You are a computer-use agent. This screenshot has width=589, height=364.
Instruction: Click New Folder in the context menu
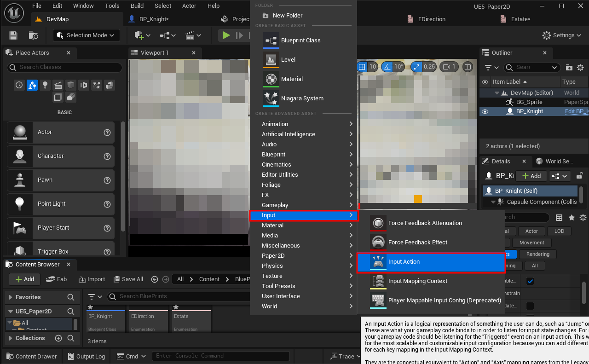304,16
